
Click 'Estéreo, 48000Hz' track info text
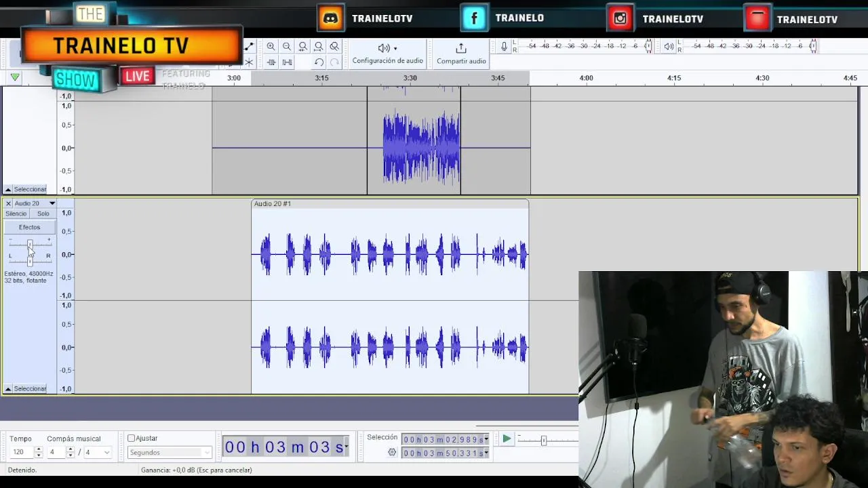28,274
